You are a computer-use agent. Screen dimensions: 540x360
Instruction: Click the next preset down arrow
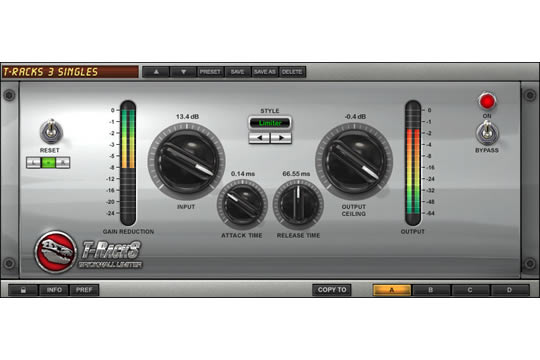tap(183, 72)
